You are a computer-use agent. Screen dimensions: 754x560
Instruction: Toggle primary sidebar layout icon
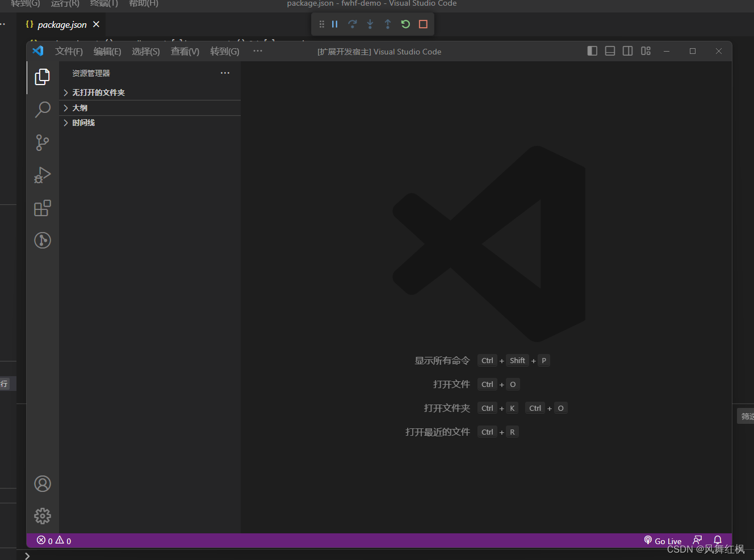tap(592, 51)
